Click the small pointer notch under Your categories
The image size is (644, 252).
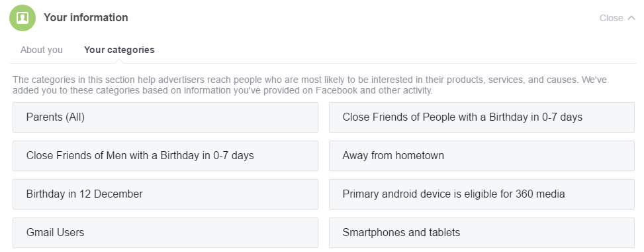point(119,61)
